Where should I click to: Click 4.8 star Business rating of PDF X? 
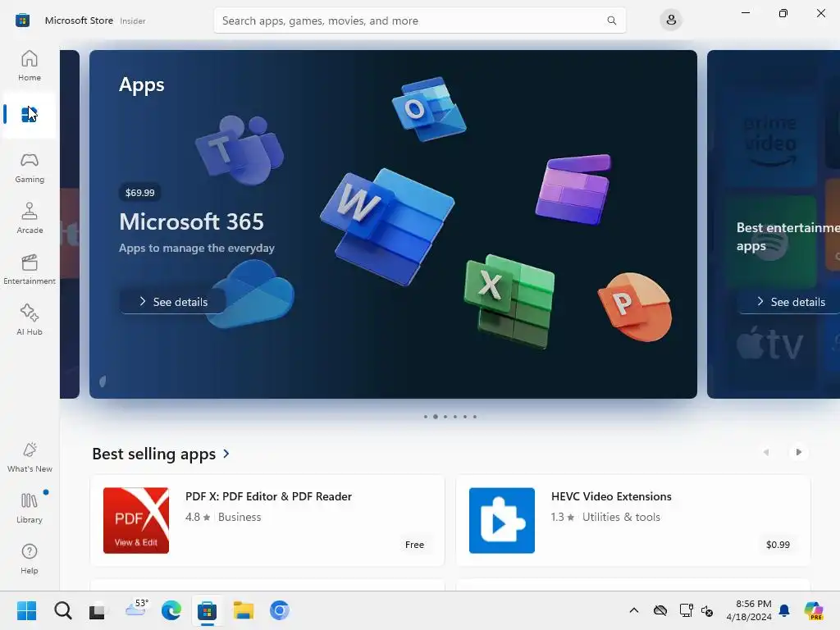click(x=223, y=517)
